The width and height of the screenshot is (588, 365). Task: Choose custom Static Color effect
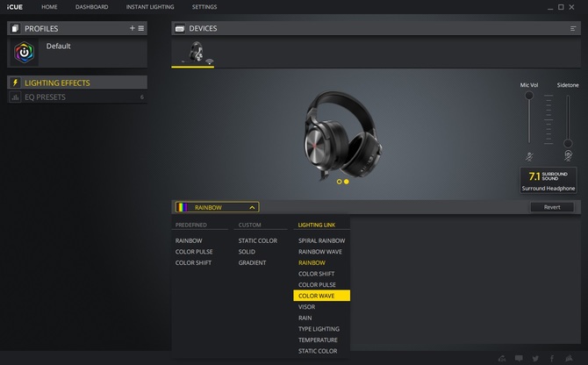point(258,240)
